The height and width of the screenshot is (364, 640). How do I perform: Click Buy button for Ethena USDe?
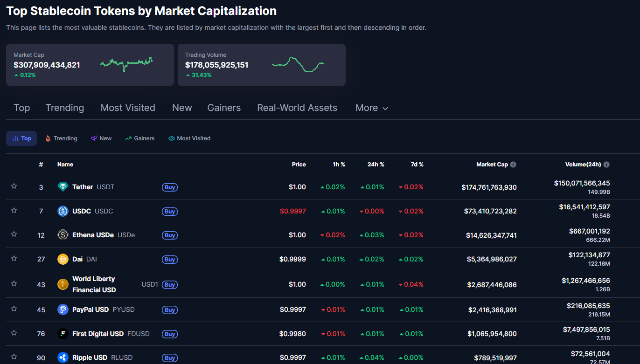pos(170,235)
